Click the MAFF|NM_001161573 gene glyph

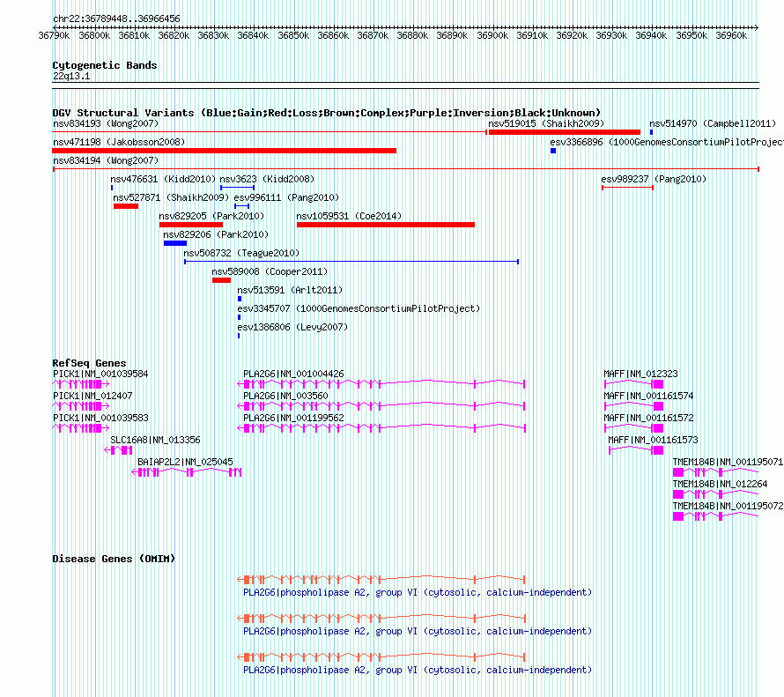coord(636,450)
